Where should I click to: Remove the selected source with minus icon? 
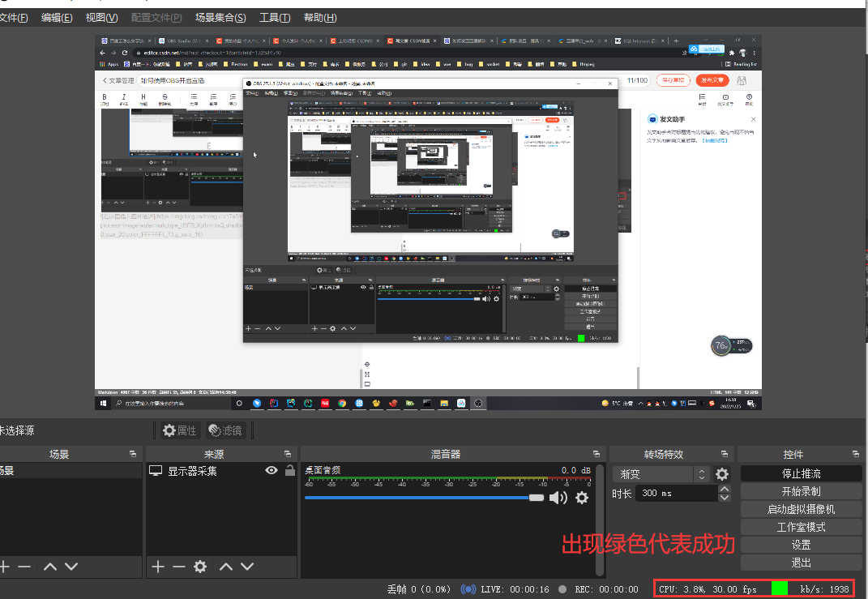point(179,567)
